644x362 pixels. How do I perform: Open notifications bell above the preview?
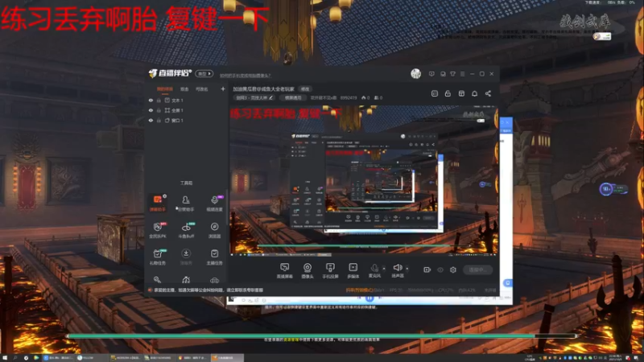coord(474,93)
